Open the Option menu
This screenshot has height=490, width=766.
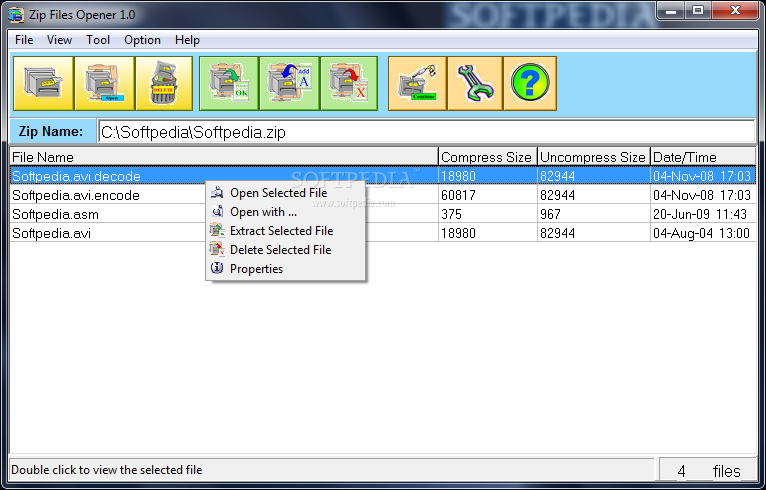click(x=142, y=40)
